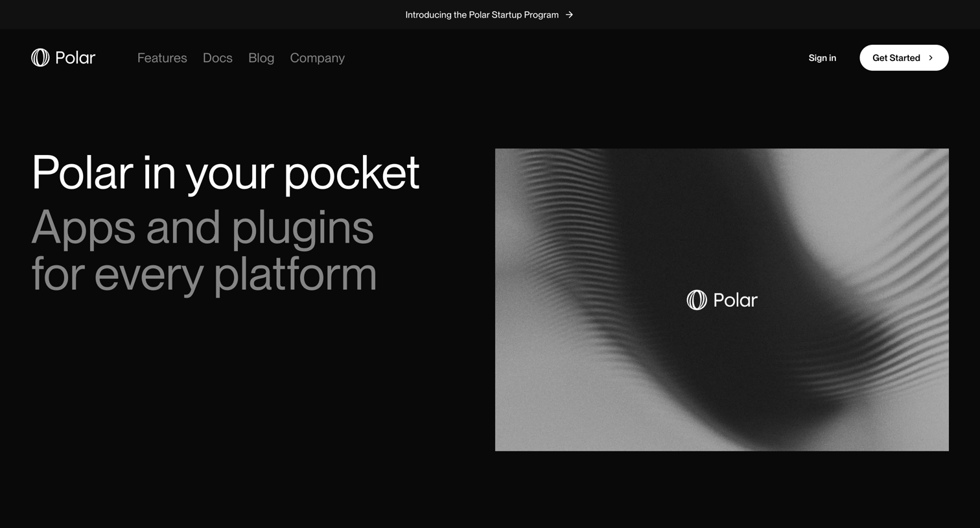The image size is (980, 528).
Task: Click the Get Started button
Action: point(904,58)
